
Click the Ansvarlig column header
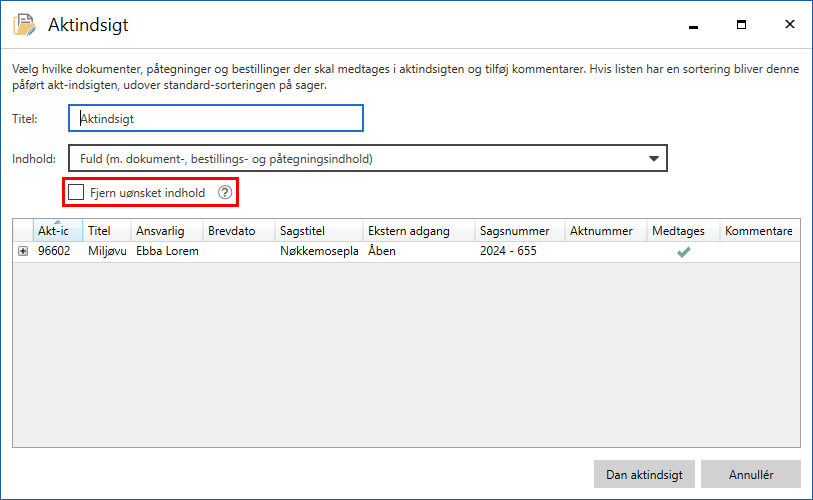(x=164, y=231)
